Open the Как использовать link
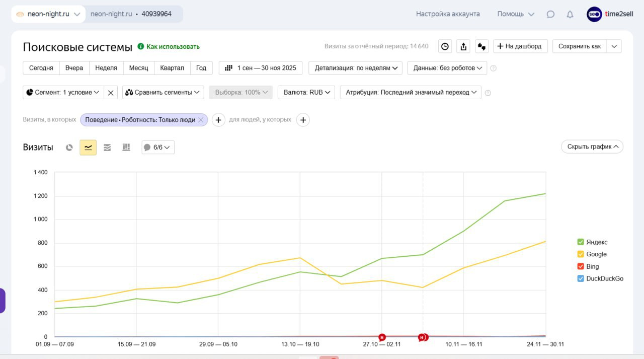The width and height of the screenshot is (644, 359). point(173,47)
